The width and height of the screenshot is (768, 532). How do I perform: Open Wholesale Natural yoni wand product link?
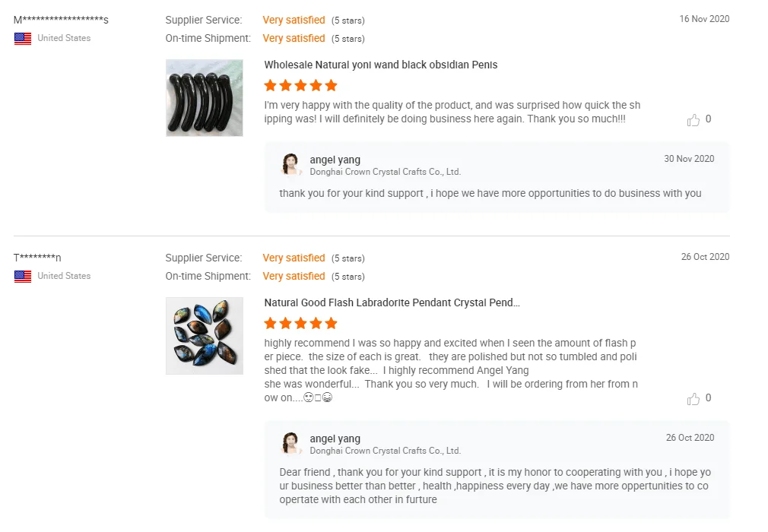point(381,65)
